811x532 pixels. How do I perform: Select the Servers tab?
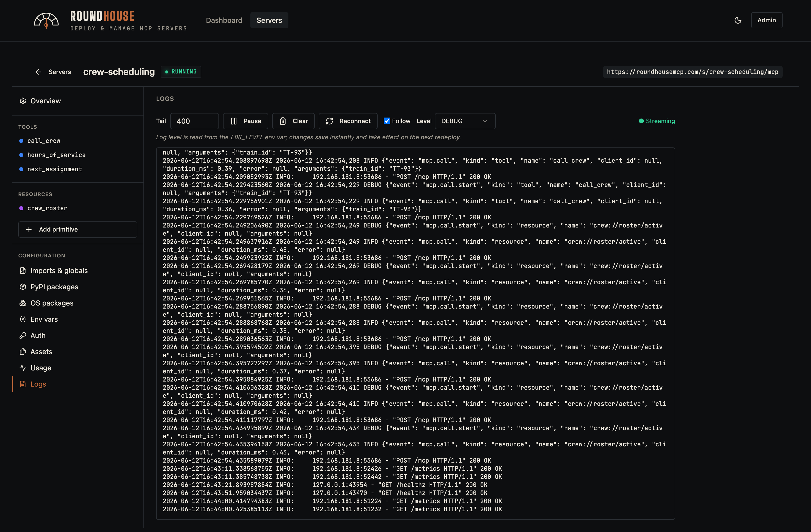[x=269, y=20]
